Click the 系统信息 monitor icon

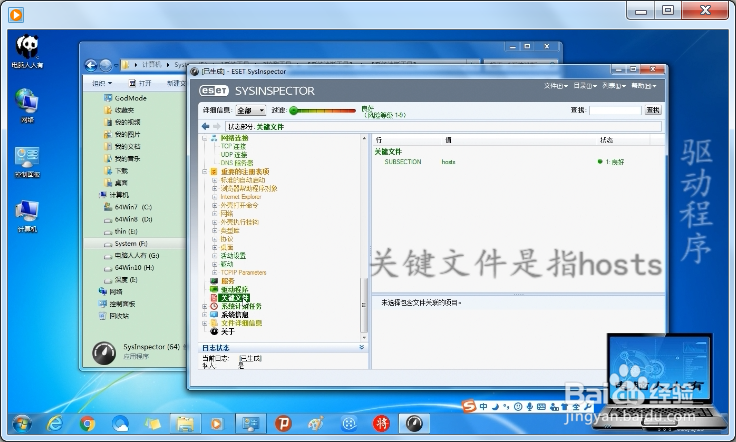click(214, 314)
